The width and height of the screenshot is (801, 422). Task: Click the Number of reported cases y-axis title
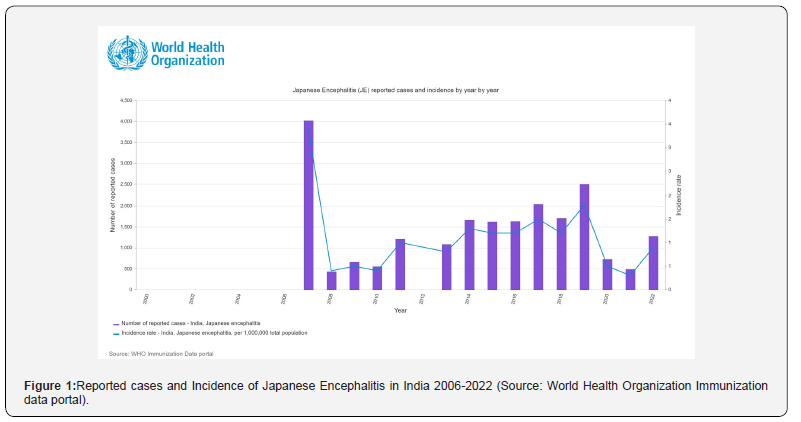(x=112, y=195)
